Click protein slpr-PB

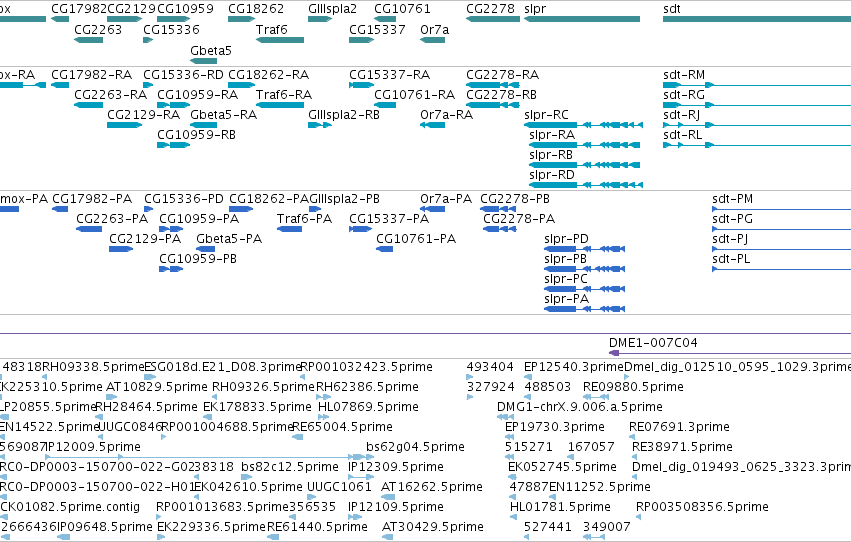click(x=566, y=259)
